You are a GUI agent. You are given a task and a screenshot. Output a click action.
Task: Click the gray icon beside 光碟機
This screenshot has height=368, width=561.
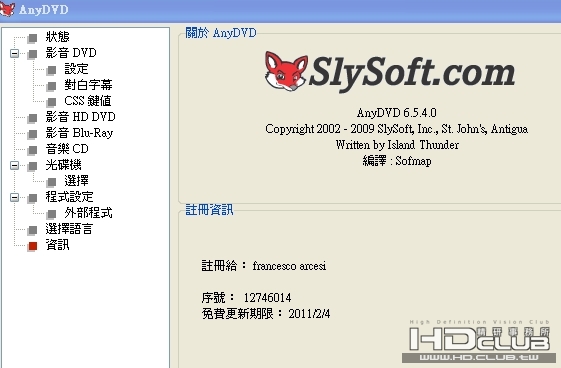click(x=33, y=166)
